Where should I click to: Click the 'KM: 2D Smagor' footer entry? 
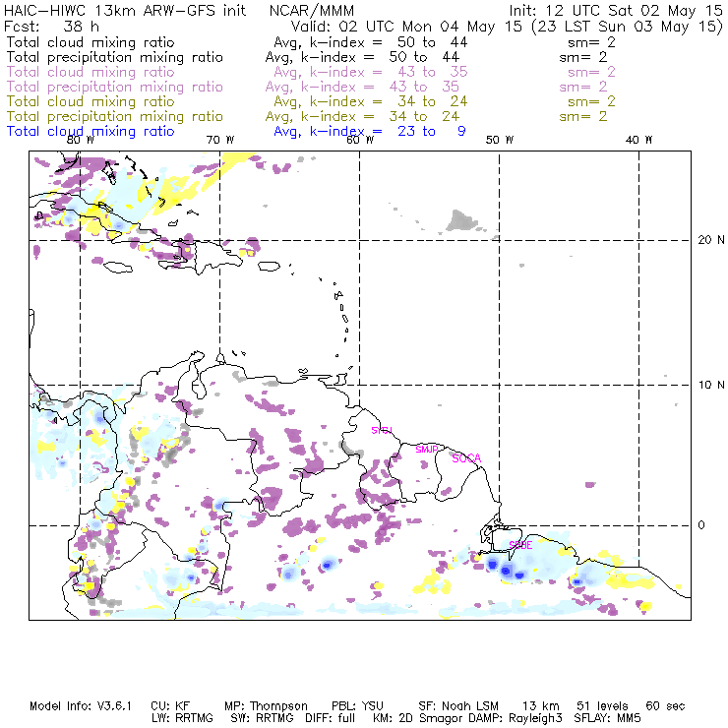coord(418,718)
